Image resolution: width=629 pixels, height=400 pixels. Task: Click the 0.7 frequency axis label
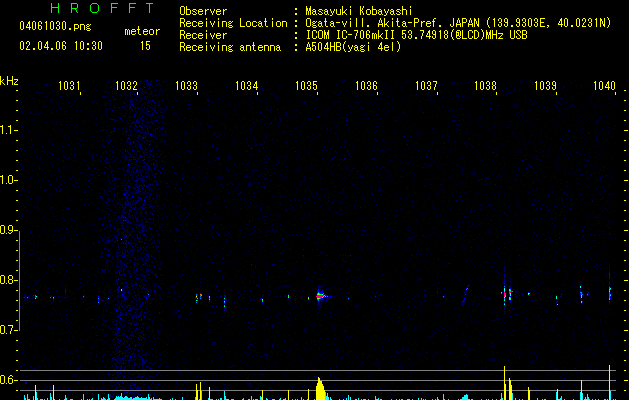[8, 330]
